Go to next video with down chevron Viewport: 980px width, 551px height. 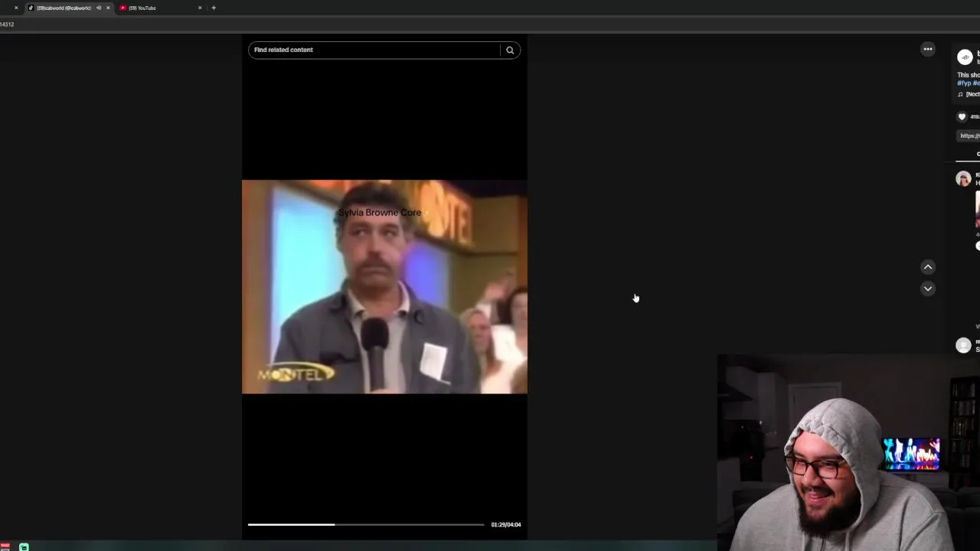pos(928,289)
